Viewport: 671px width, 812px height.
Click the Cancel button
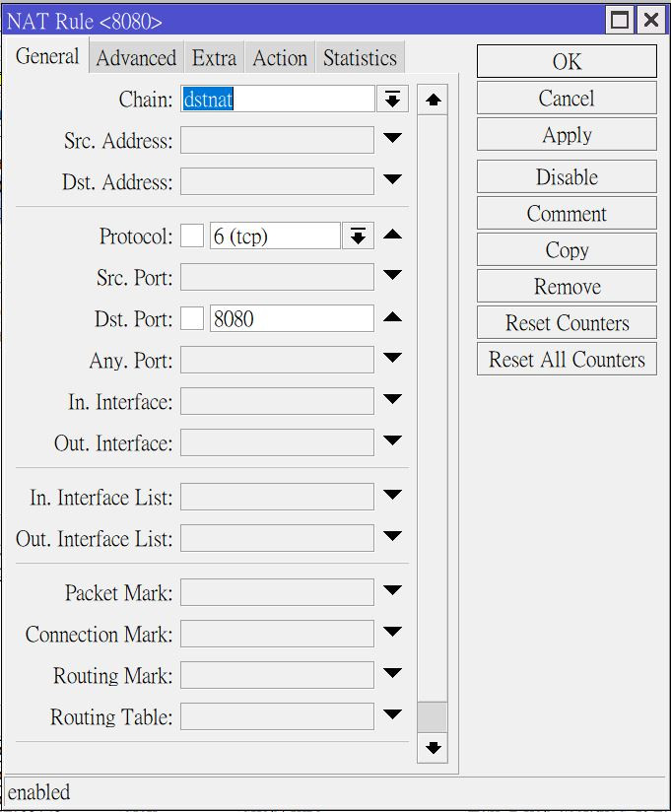click(x=567, y=98)
